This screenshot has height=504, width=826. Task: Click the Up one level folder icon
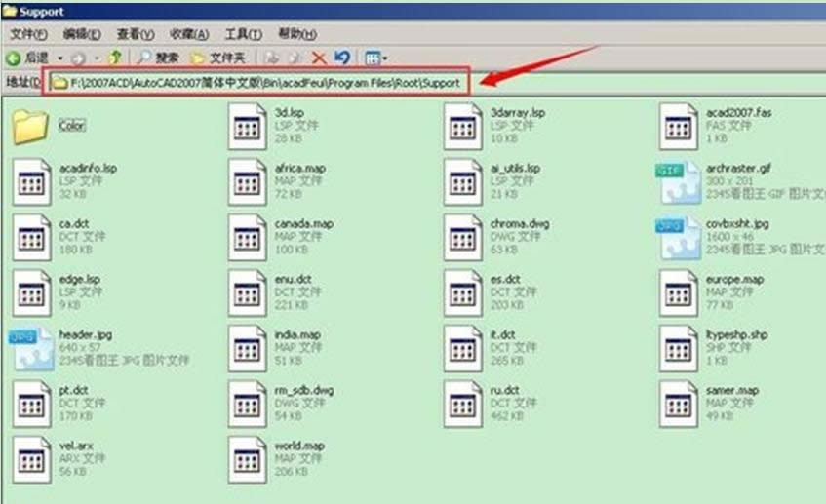coord(115,58)
